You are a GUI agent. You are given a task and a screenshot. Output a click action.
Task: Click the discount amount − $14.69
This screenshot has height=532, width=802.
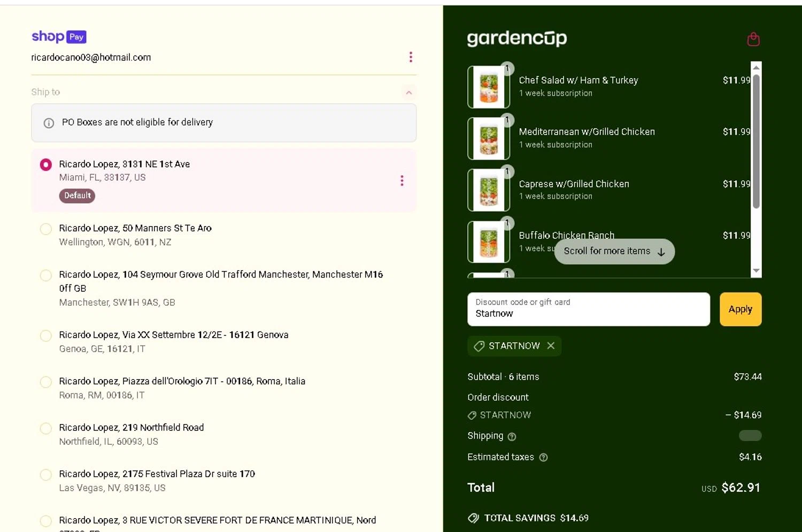(x=743, y=415)
